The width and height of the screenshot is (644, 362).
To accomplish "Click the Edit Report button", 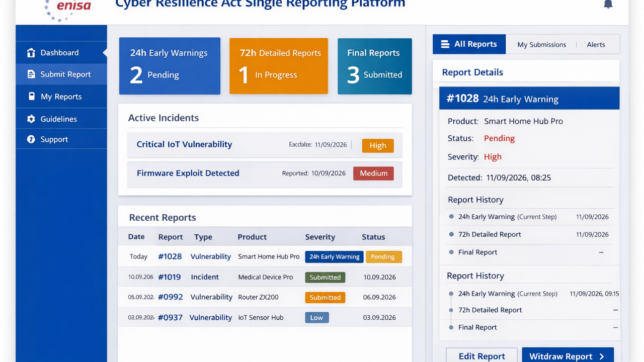I will coord(481,355).
